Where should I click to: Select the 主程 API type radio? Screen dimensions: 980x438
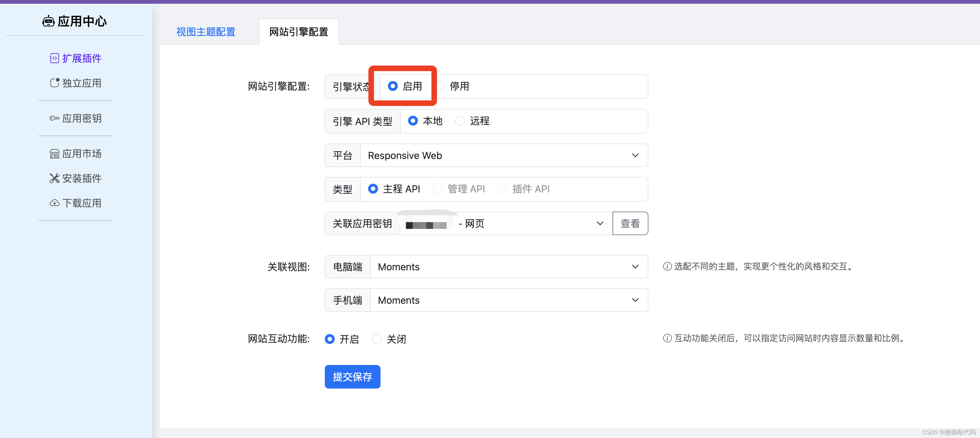(x=373, y=189)
